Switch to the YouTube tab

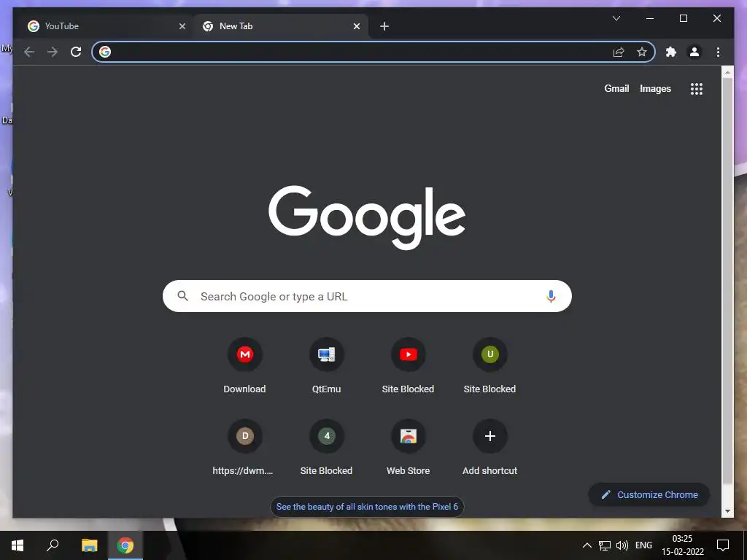(x=106, y=26)
